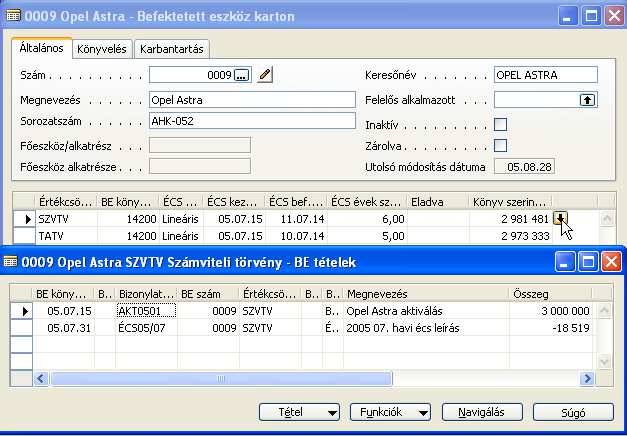Click the Opel Astra aktiválás description cell
627x436 pixels.
[x=426, y=311]
